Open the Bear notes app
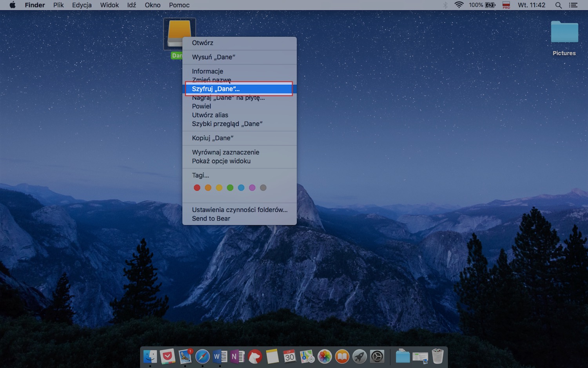This screenshot has height=368, width=588. click(x=254, y=357)
